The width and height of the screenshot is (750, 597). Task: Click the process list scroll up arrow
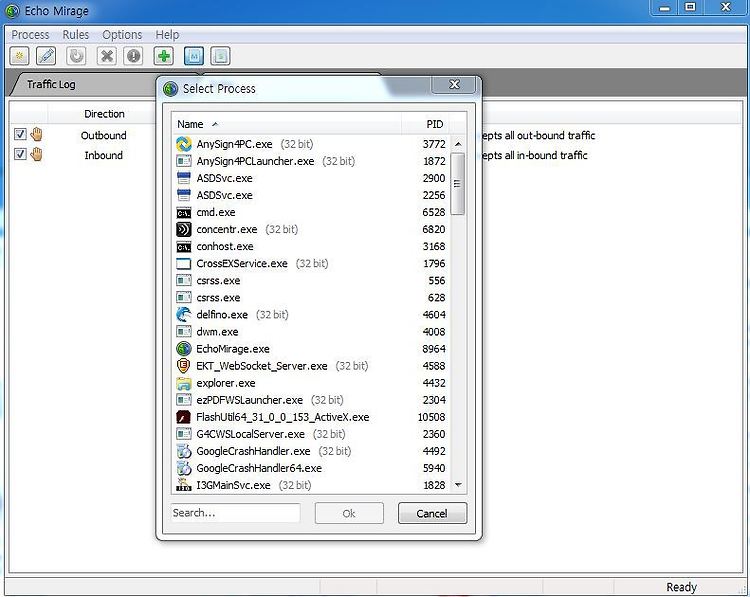(458, 144)
